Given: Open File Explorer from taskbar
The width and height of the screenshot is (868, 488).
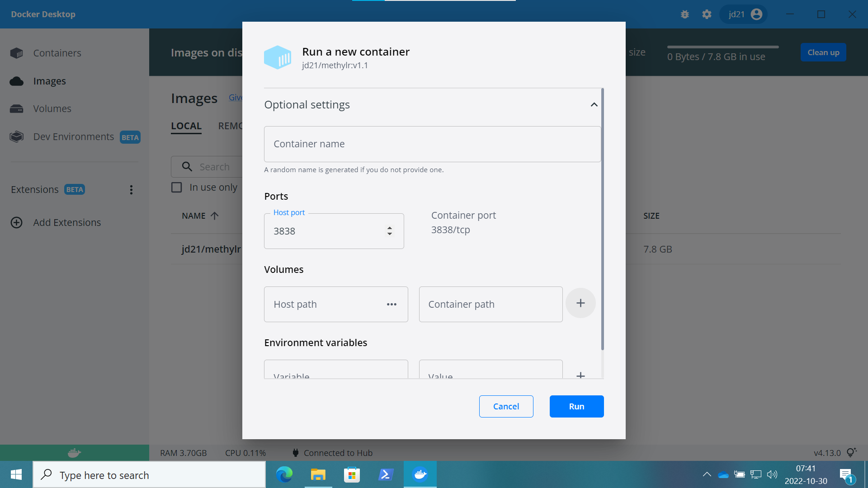Looking at the screenshot, I should (318, 474).
